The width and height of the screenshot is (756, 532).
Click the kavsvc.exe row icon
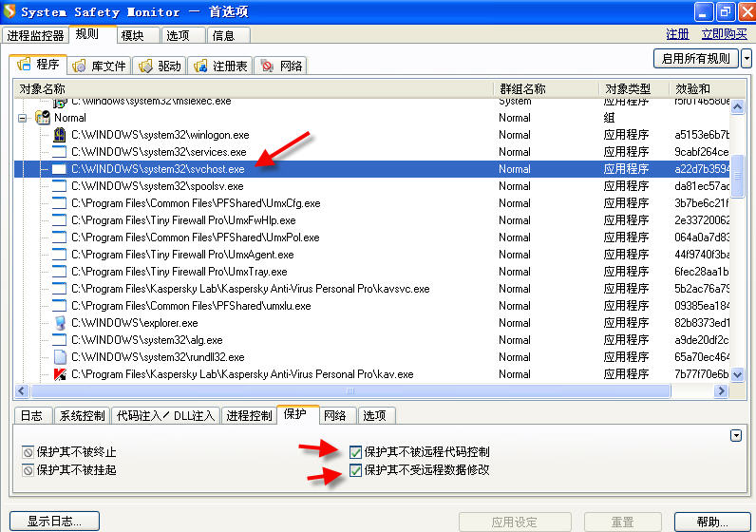(59, 289)
